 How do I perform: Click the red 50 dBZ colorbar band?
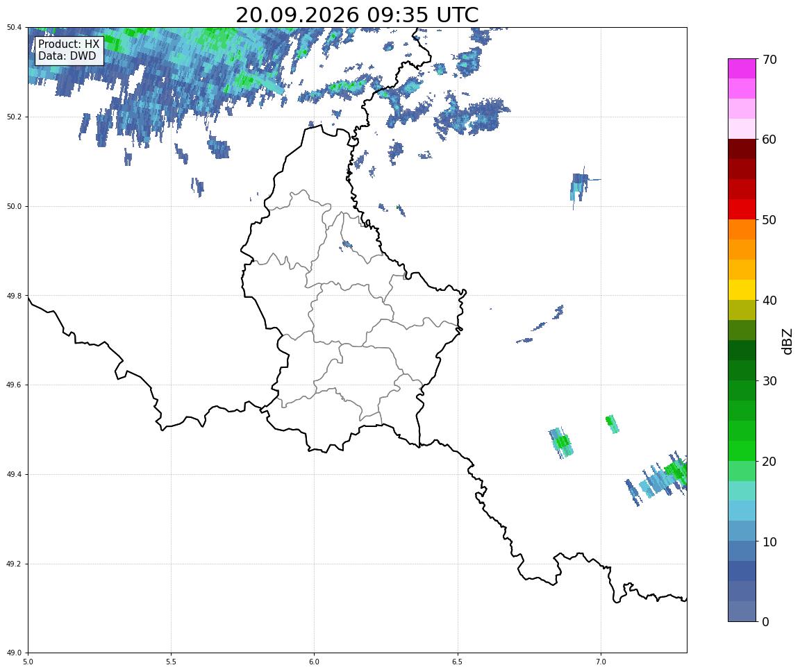[x=742, y=209]
